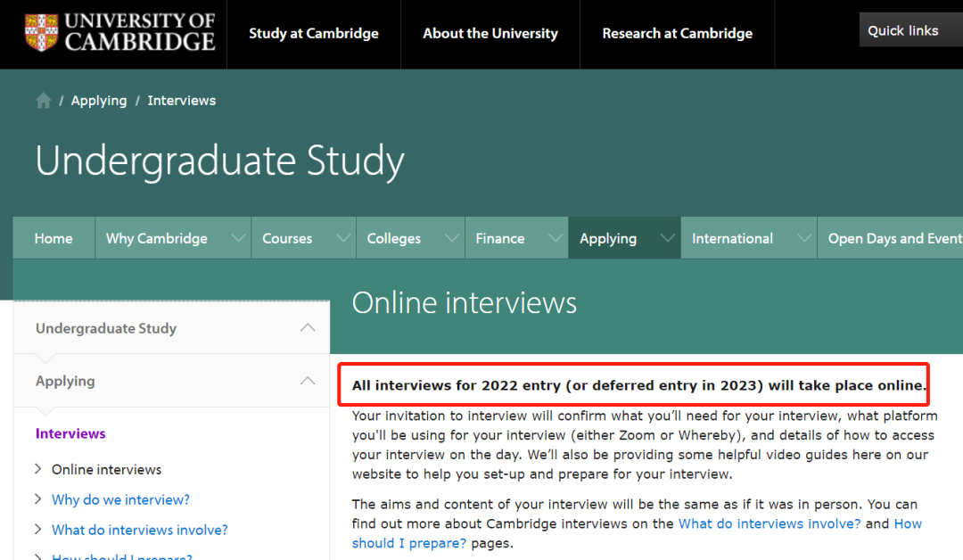This screenshot has width=963, height=560.
Task: Open the Colleges dropdown chevron
Action: pos(451,238)
